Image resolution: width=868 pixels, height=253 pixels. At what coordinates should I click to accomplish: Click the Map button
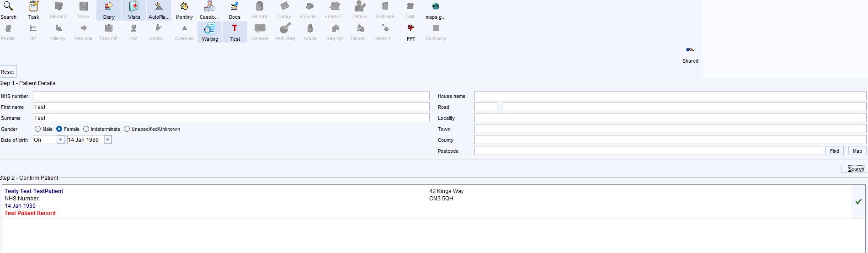(x=857, y=151)
